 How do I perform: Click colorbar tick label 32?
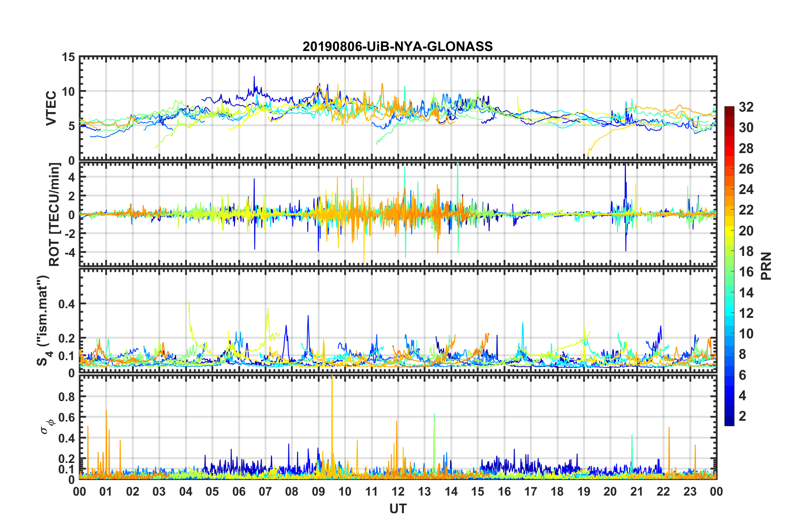(746, 107)
